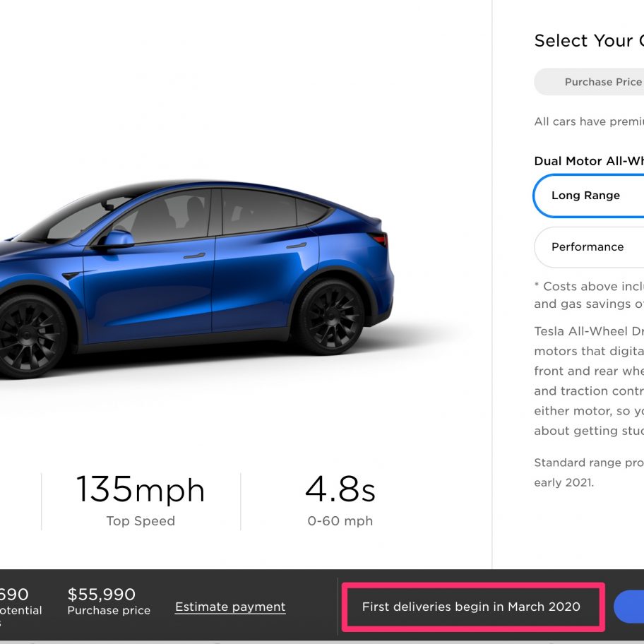The image size is (644, 644).
Task: Click the Costs above footnote text
Action: [589, 295]
